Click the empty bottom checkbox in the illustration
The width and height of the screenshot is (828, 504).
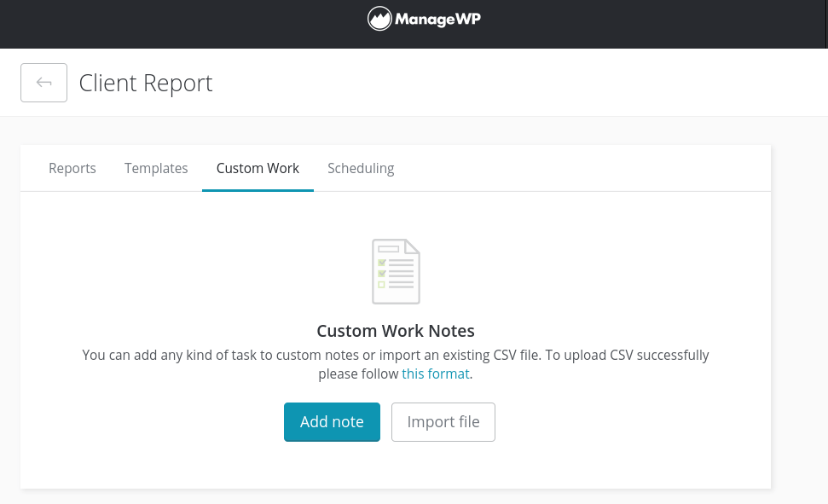[382, 285]
